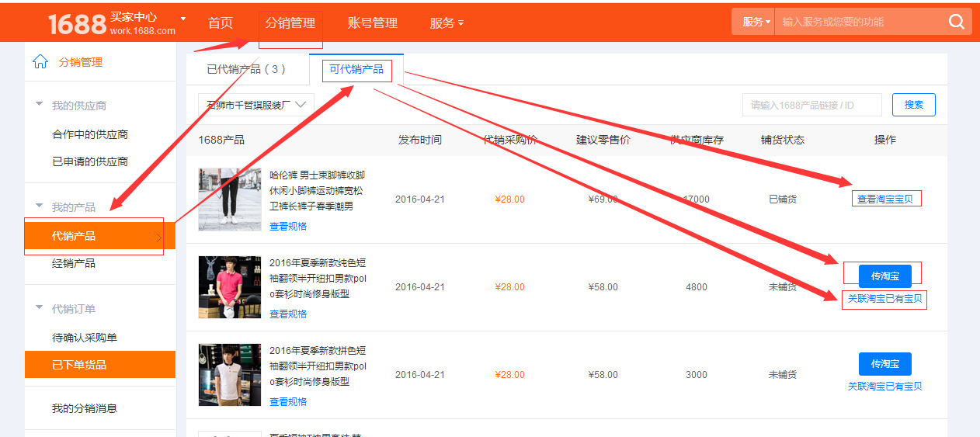The image size is (980, 437).
Task: Click 关联淘宝已有宝贝 for 纯色短袖 polo
Action: click(x=885, y=299)
